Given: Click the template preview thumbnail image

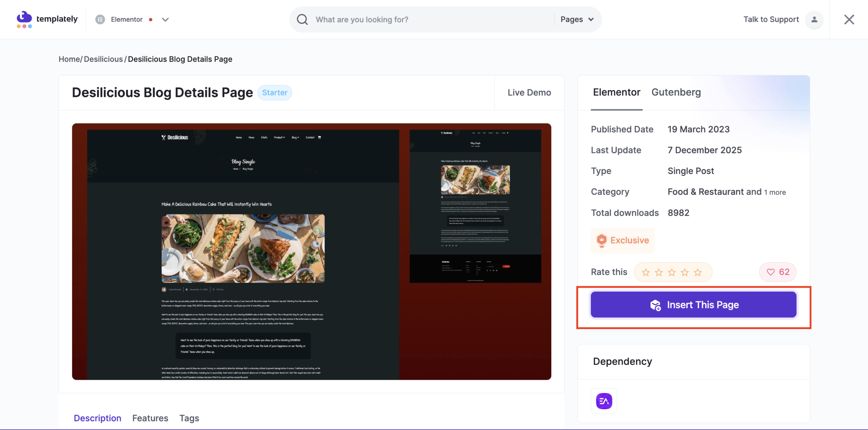Looking at the screenshot, I should point(311,251).
